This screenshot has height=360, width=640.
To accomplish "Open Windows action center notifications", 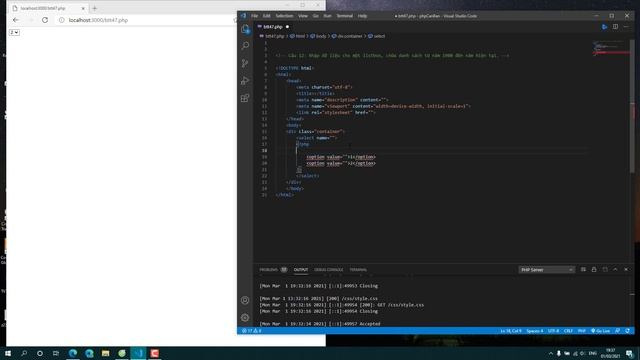I will pos(630,353).
